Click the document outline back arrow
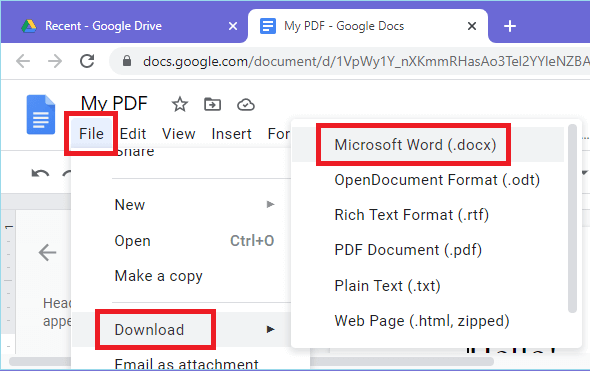 47,252
